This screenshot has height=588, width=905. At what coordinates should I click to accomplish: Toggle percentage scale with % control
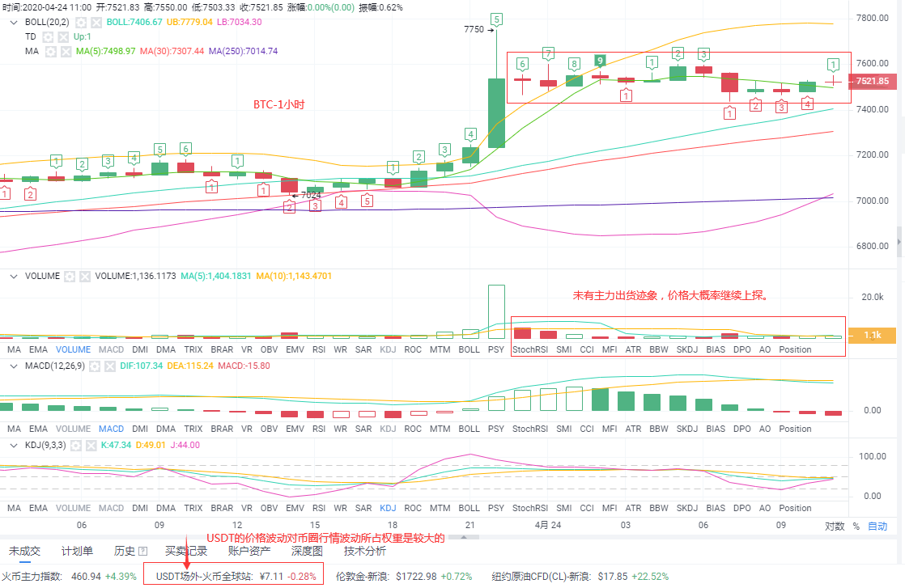tap(857, 525)
